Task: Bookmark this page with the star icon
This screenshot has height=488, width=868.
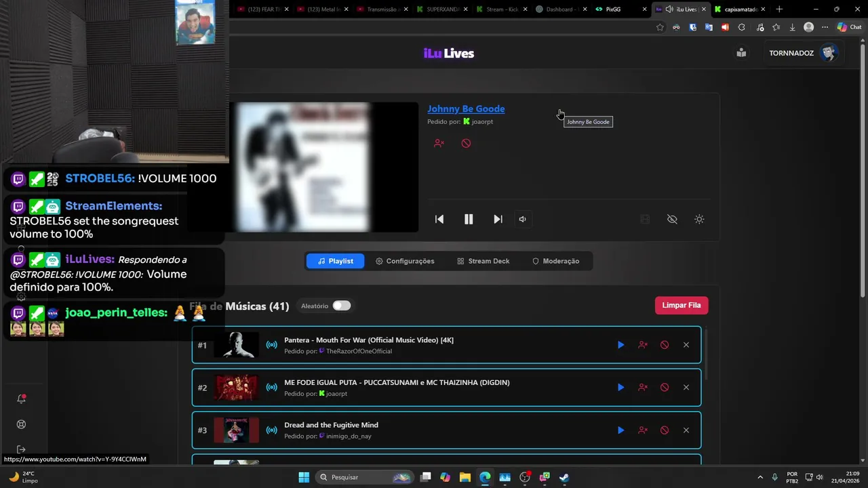Action: (660, 27)
